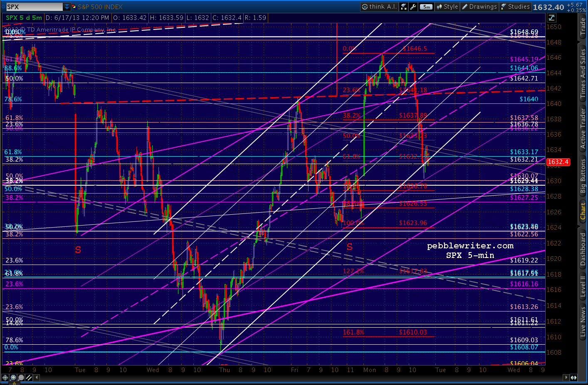Open the Studies menu
The height and width of the screenshot is (385, 588).
click(x=515, y=7)
